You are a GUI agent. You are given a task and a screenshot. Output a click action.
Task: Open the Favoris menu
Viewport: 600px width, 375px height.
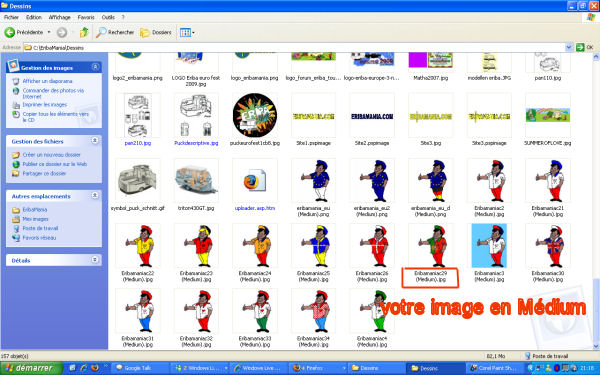coord(86,17)
